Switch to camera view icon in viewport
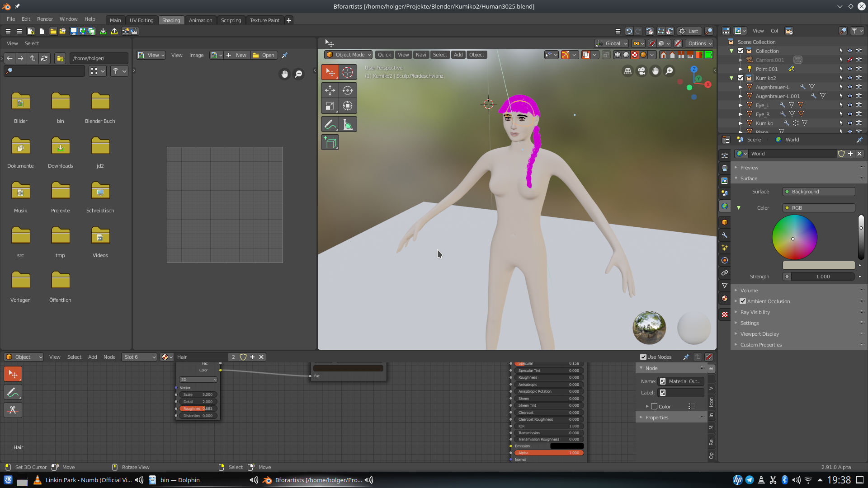This screenshot has height=488, width=868. point(642,71)
